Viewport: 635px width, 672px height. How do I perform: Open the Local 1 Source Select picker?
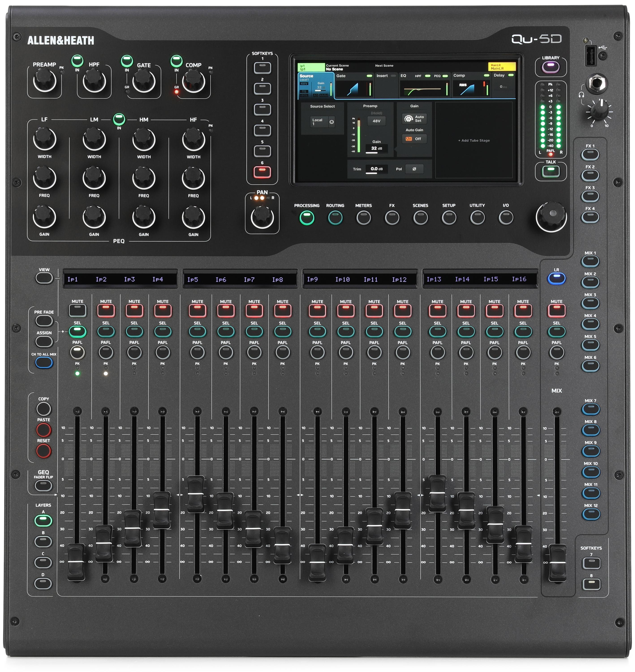click(x=323, y=122)
